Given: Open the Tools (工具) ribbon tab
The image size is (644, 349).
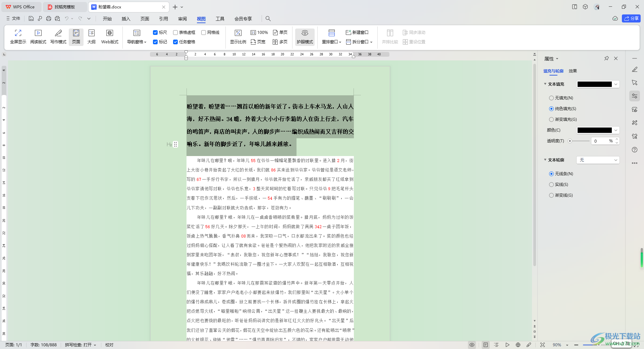Looking at the screenshot, I should 220,19.
